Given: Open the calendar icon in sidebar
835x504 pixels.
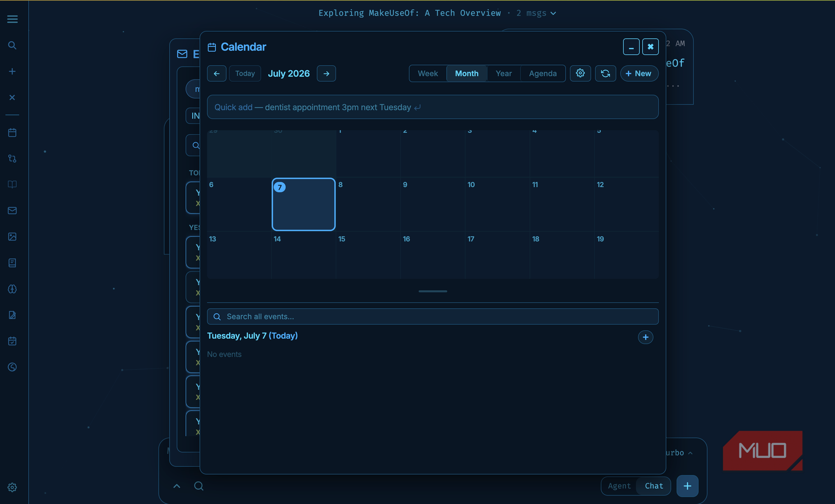Looking at the screenshot, I should point(12,133).
